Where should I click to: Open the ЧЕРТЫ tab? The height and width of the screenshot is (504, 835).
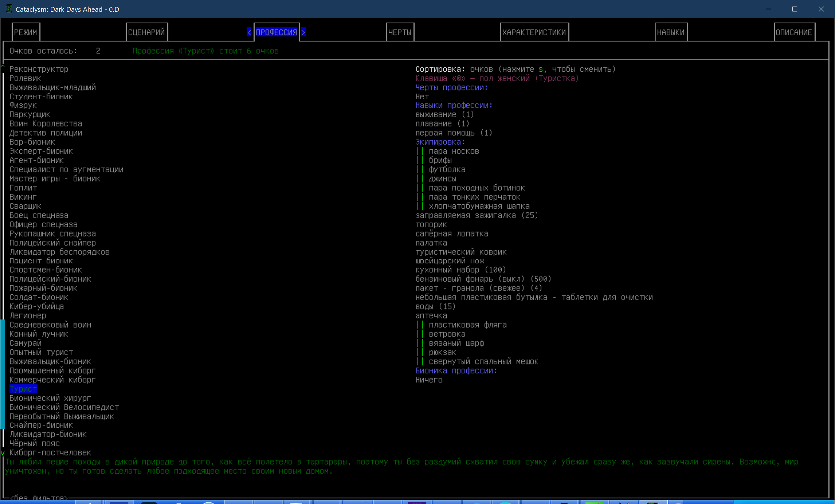[400, 32]
